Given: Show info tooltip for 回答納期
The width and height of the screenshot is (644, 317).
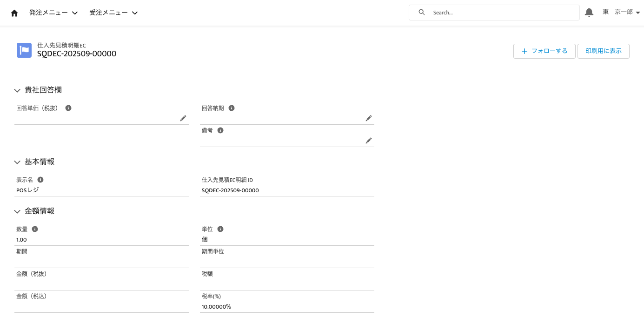Looking at the screenshot, I should tap(232, 108).
